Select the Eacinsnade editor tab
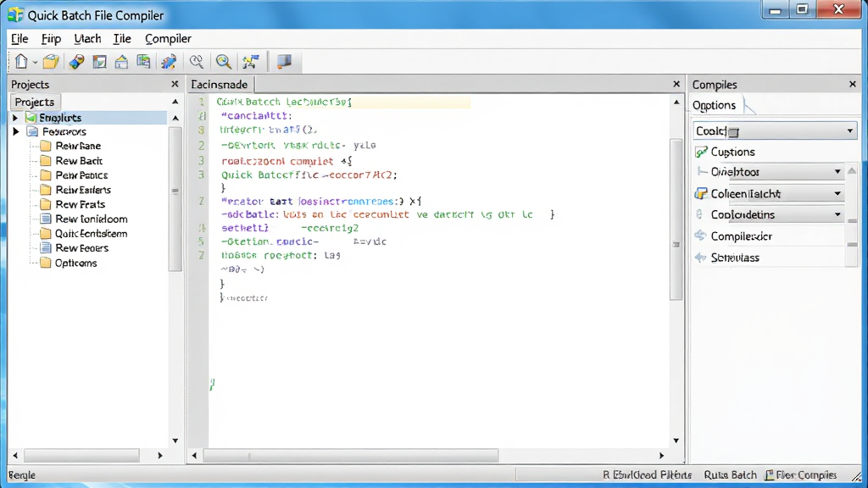The width and height of the screenshot is (868, 488). (x=220, y=84)
